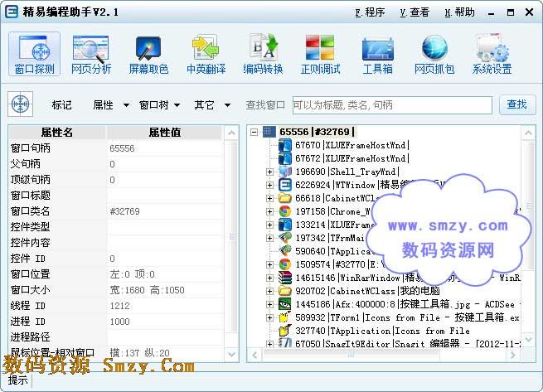The height and width of the screenshot is (392, 543).
Task: Click the 67672 XLUEFrameHostWnd icon
Action: tap(284, 158)
